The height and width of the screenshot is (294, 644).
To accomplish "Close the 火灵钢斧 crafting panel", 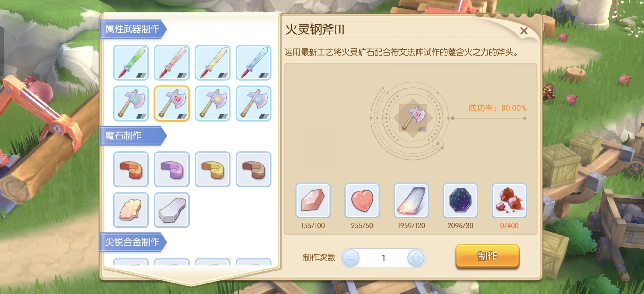I will tap(524, 31).
